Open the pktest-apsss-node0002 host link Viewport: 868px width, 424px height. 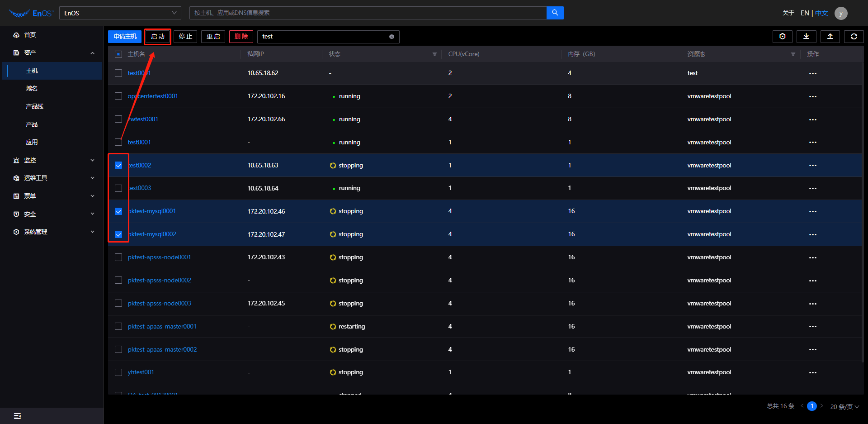(159, 280)
